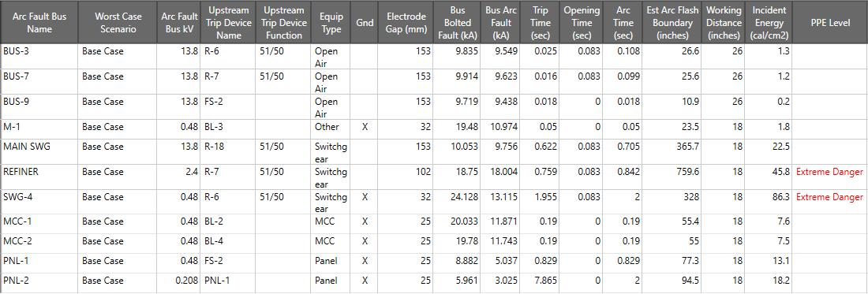Image resolution: width=868 pixels, height=294 pixels.
Task: Select the Equip Type column header
Action: (331, 23)
